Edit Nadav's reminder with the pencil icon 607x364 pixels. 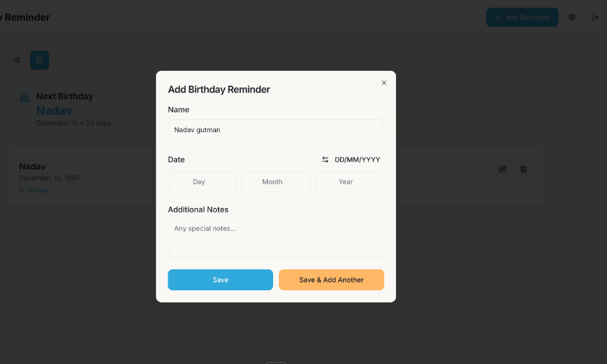tap(502, 170)
